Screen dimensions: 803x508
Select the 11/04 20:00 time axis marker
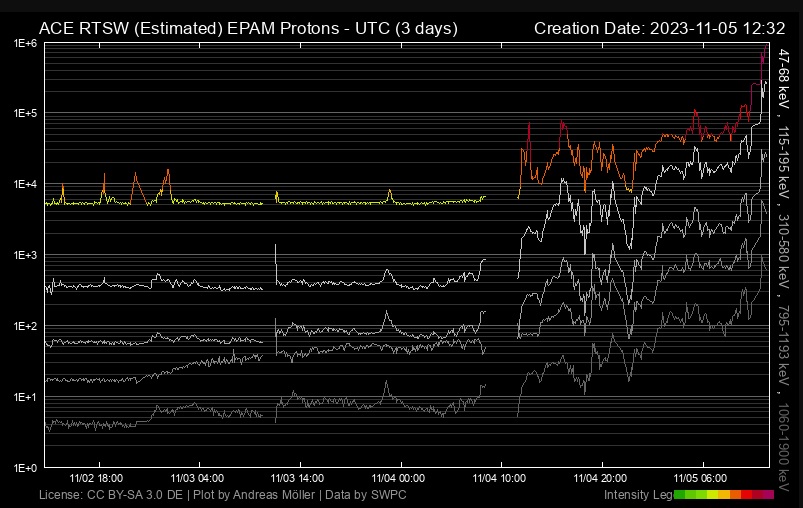(601, 479)
